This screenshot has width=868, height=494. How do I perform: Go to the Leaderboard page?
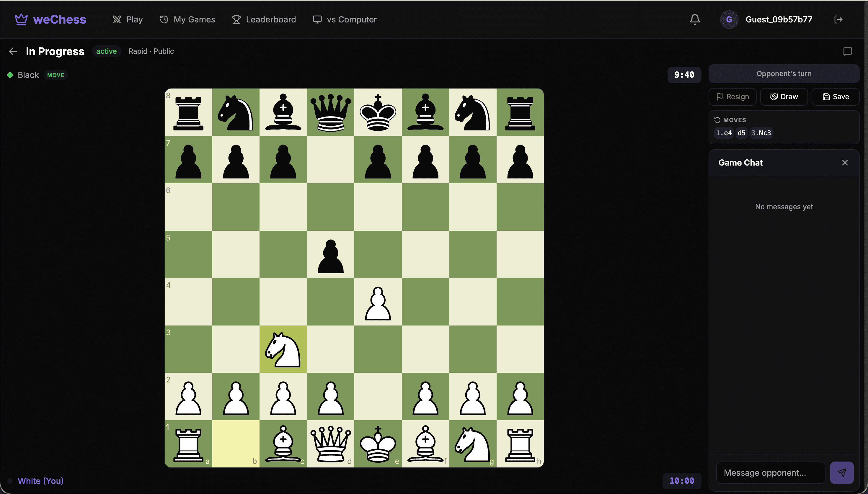(x=264, y=19)
